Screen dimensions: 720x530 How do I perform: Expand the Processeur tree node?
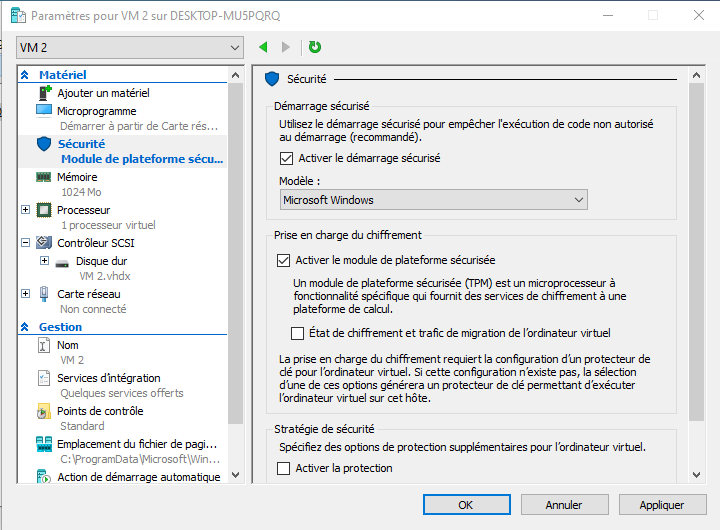(x=25, y=210)
